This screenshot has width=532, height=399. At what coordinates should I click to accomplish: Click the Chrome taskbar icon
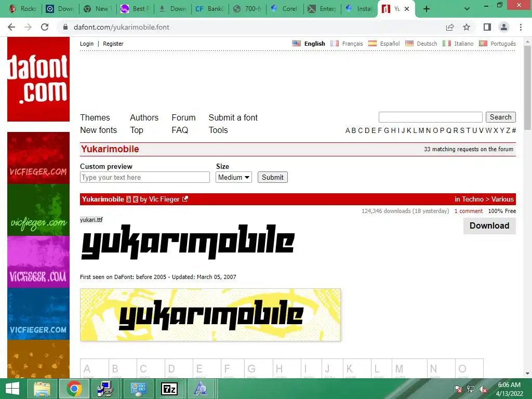(74, 389)
